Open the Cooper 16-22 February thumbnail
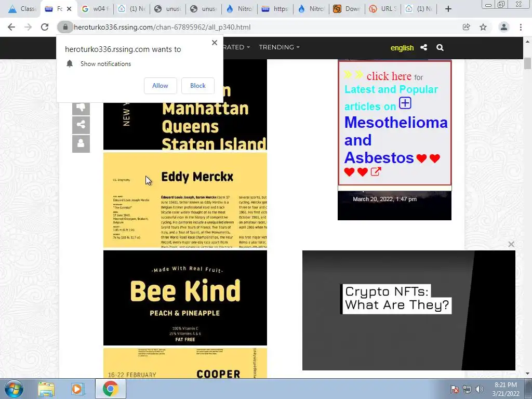 185,363
